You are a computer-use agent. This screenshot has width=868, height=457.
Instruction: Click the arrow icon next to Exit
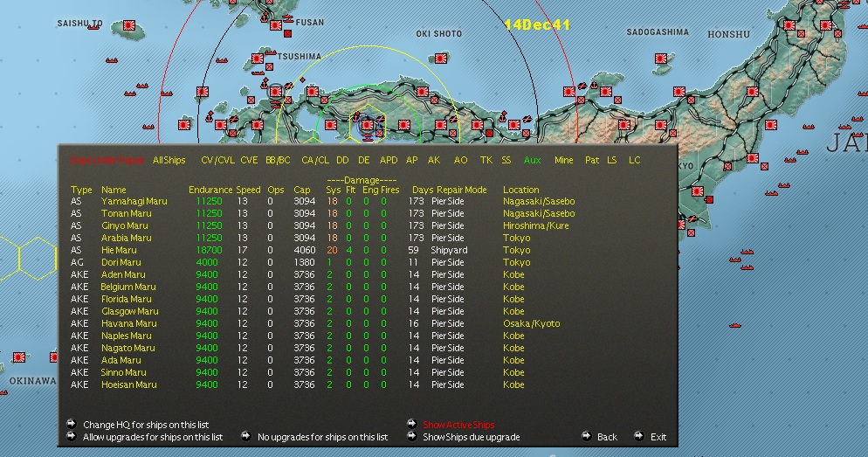point(639,436)
